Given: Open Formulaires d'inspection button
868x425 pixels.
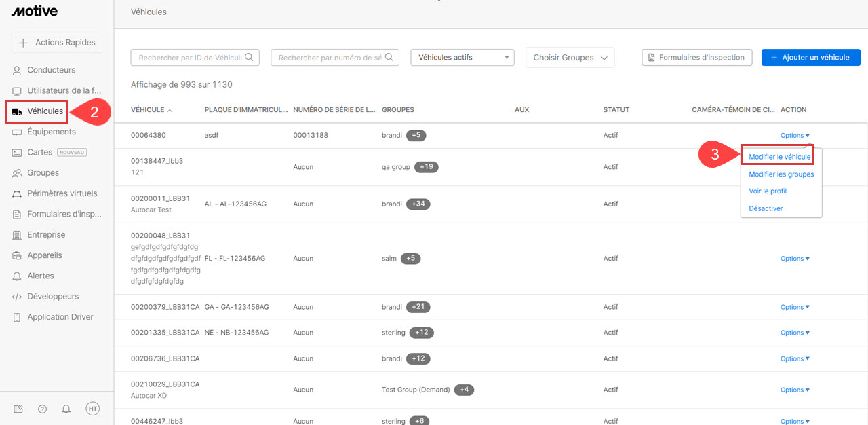Looking at the screenshot, I should point(696,58).
